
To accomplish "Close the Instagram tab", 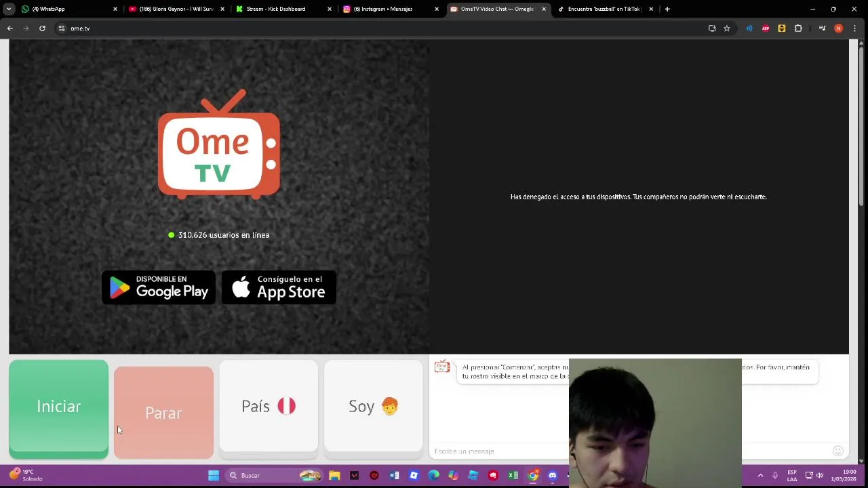I will [437, 9].
